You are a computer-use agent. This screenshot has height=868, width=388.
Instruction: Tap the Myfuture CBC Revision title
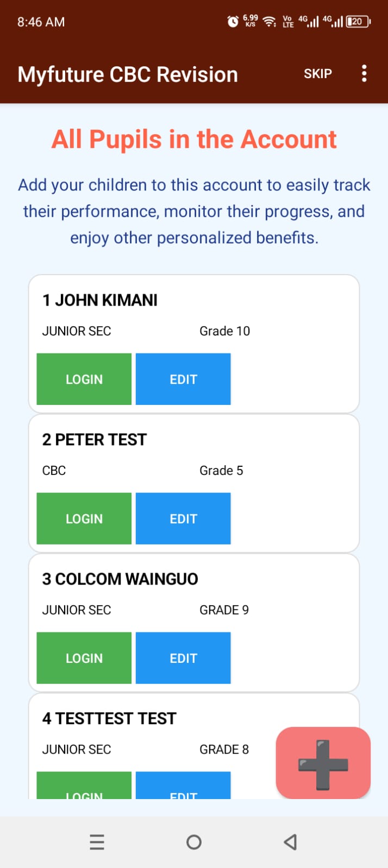(127, 74)
